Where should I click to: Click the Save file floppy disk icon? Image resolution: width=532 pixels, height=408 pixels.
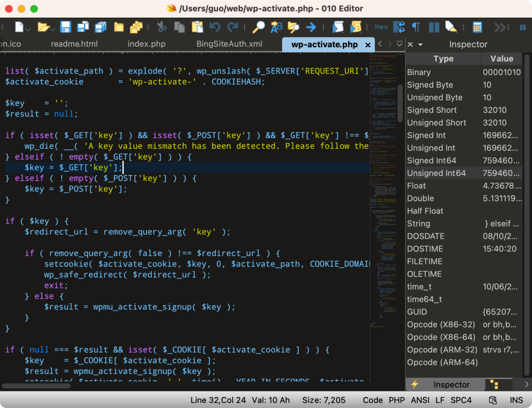click(66, 27)
